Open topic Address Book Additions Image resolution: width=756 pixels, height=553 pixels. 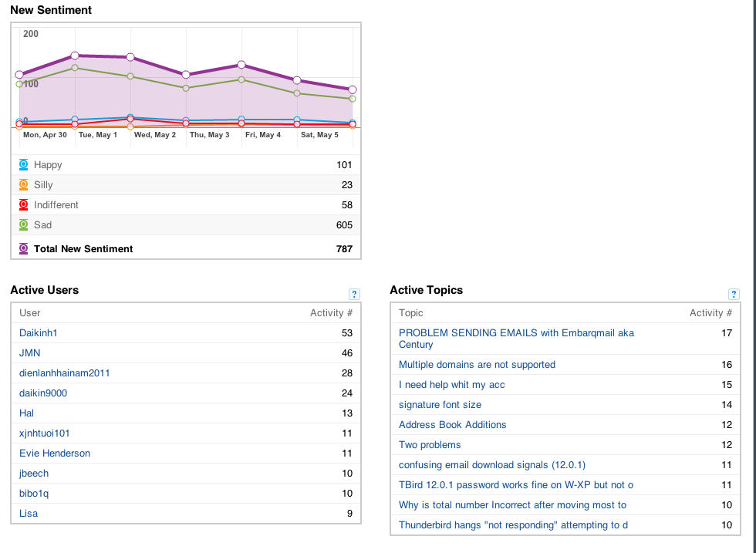coord(452,425)
